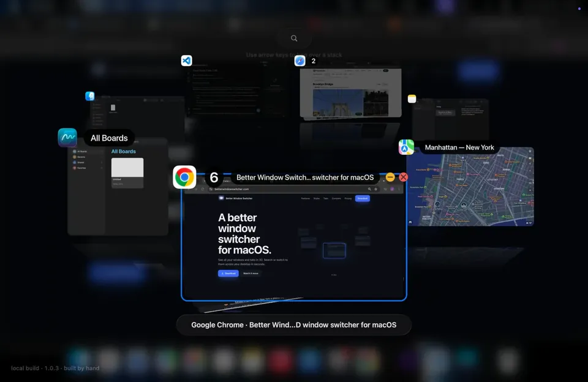Switch to the Notes window preview

[x=450, y=118]
